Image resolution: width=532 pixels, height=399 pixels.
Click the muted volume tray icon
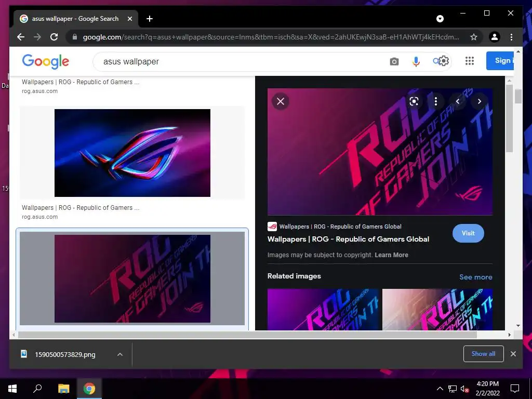click(x=464, y=389)
